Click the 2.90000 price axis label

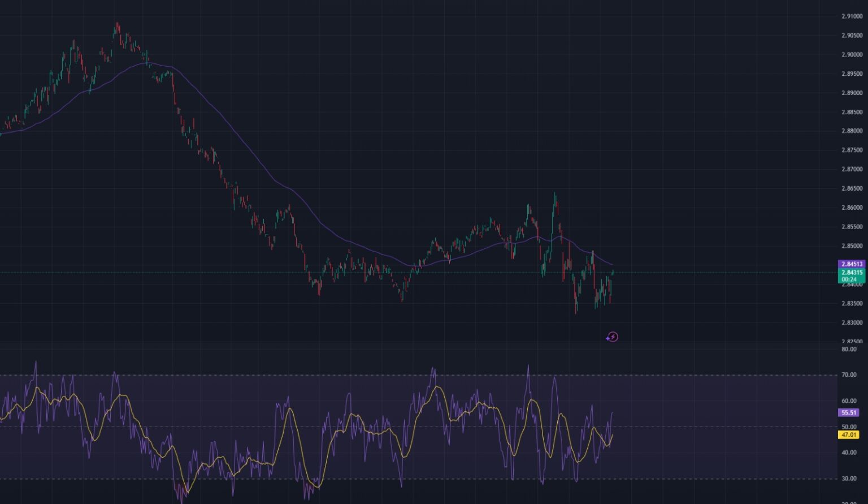[852, 55]
